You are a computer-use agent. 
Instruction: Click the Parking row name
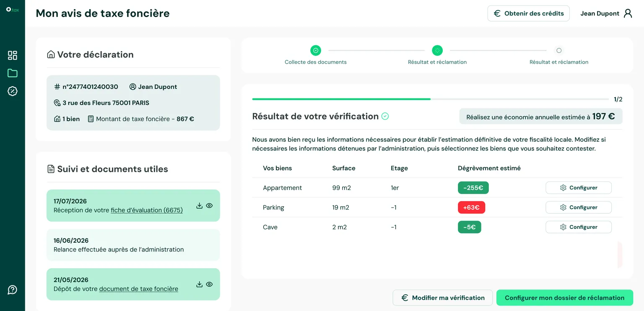click(273, 207)
